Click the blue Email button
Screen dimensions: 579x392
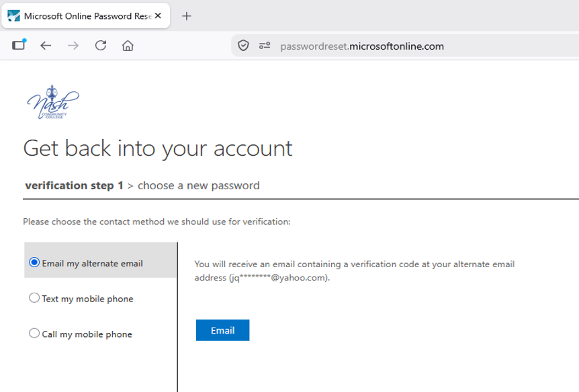222,330
